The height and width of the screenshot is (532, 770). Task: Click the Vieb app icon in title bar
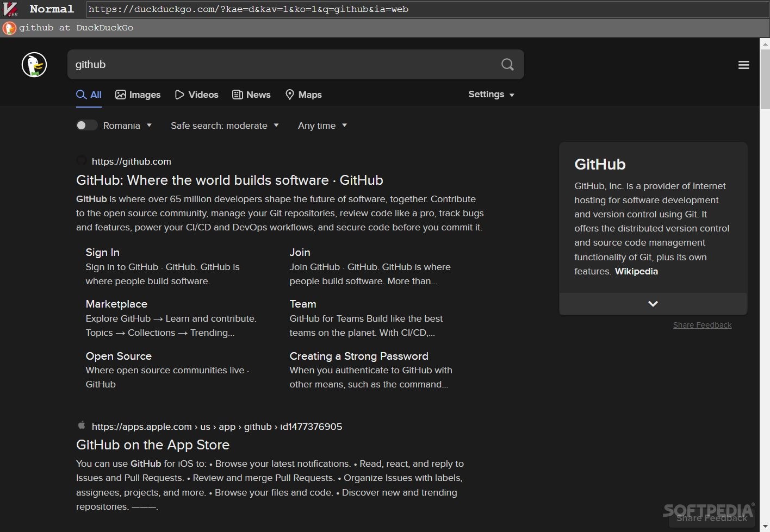click(x=11, y=9)
